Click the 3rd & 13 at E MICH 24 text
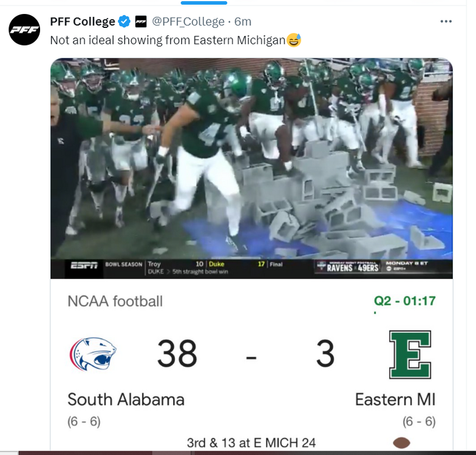 251,443
